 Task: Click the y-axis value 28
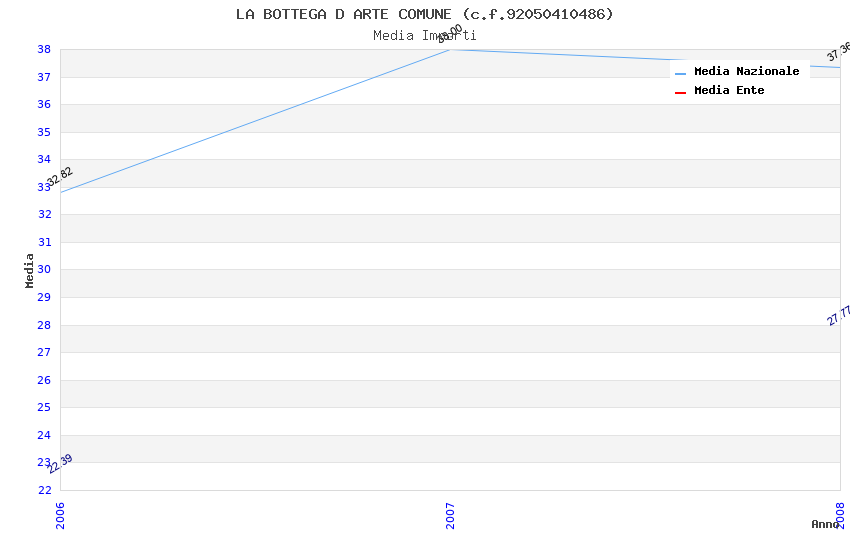tap(44, 325)
